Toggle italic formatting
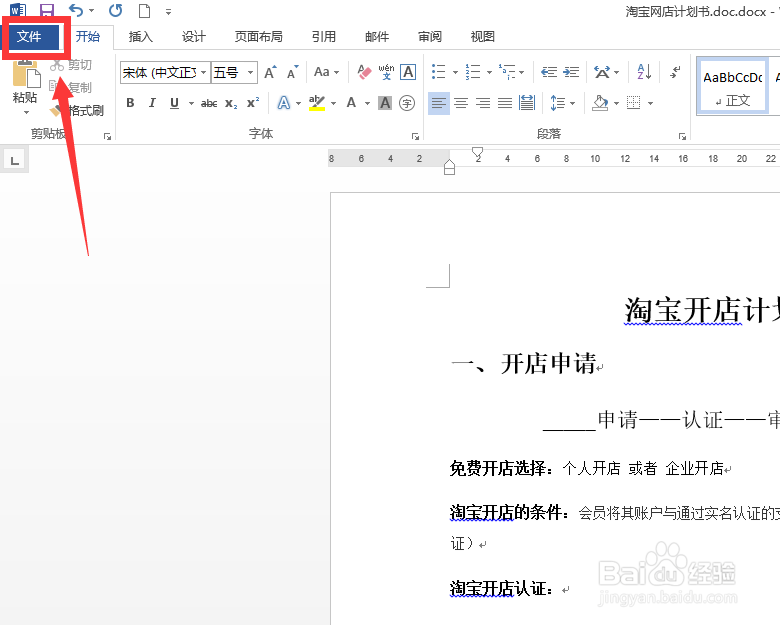Image resolution: width=780 pixels, height=625 pixels. [152, 103]
